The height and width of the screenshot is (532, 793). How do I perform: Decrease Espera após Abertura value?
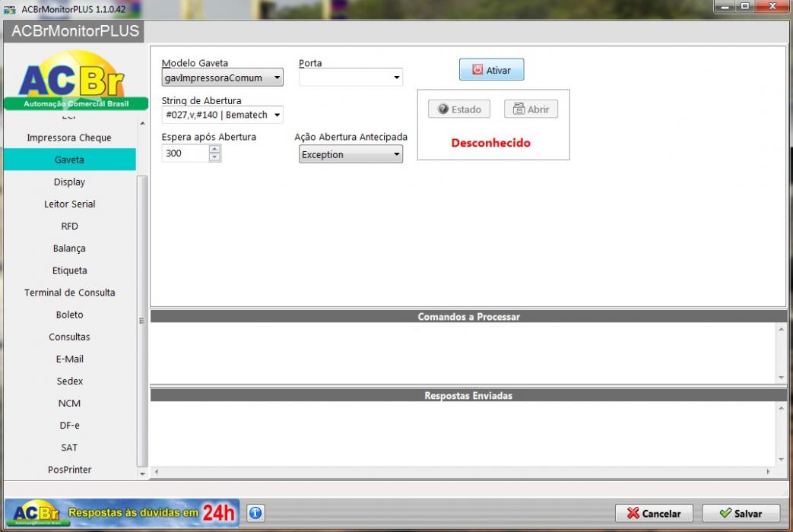[215, 157]
